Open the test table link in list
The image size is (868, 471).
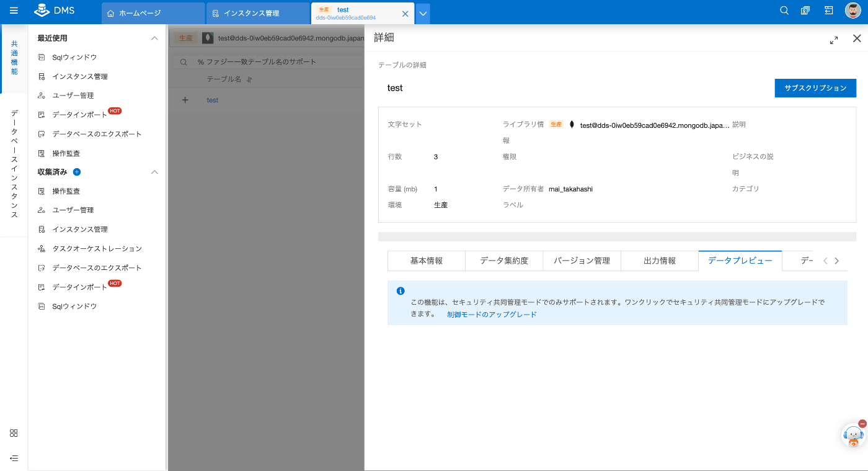tap(213, 100)
